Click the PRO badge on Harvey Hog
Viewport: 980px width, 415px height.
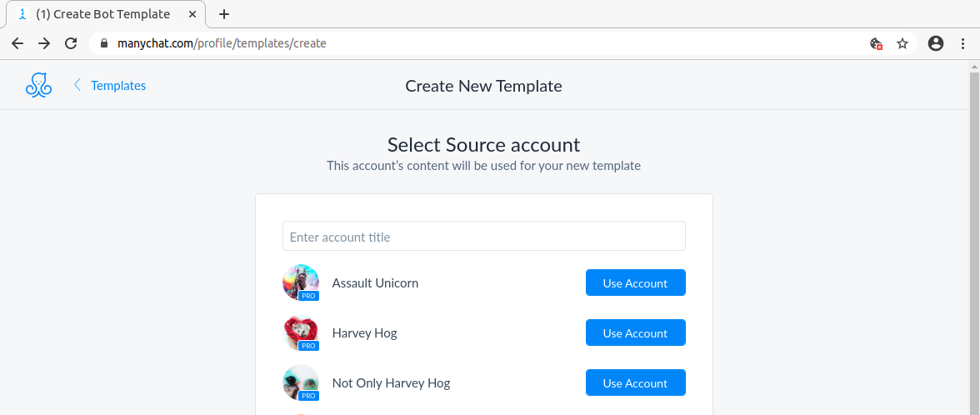(308, 346)
